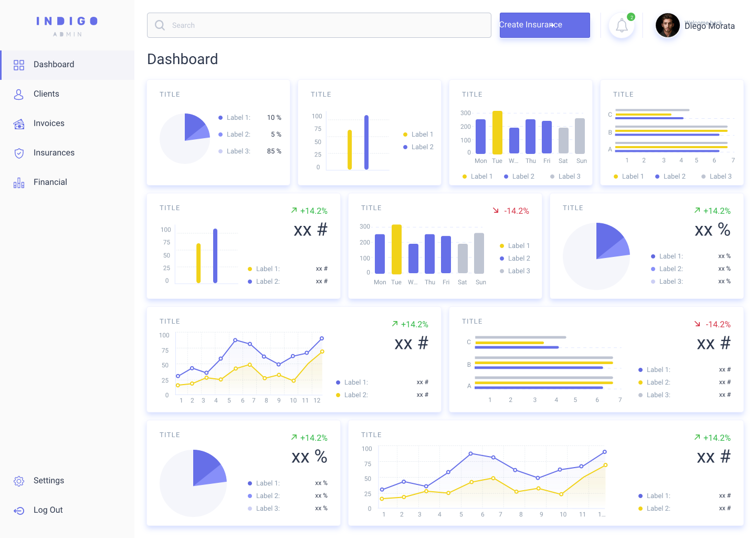Viewport: 756px width, 538px height.
Task: Focus the Search input field
Action: coord(319,25)
